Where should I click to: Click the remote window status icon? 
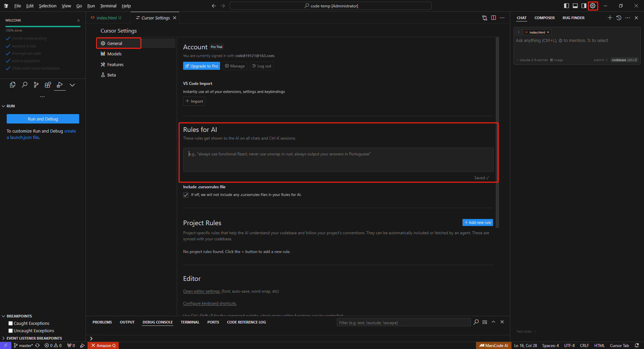click(x=6, y=345)
